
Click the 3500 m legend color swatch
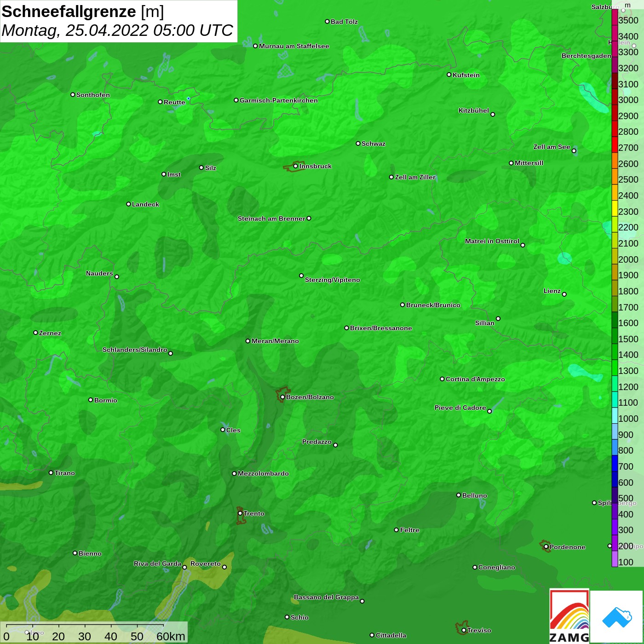(x=615, y=17)
